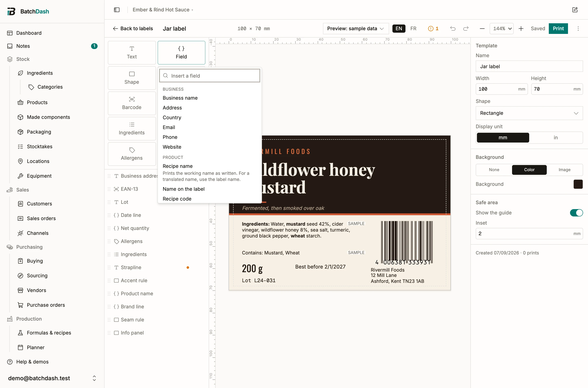This screenshot has height=388, width=588.
Task: Open the 144% zoom level dropdown
Action: tap(502, 28)
